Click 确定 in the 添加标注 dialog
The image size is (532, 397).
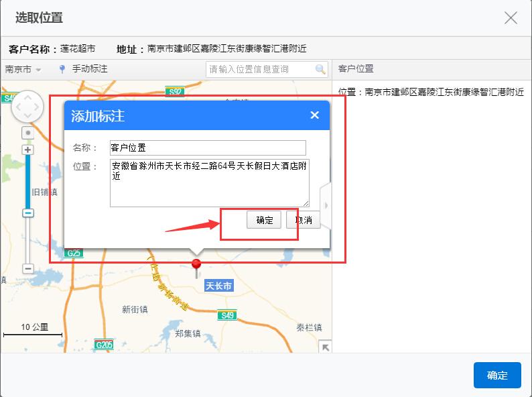click(x=264, y=220)
